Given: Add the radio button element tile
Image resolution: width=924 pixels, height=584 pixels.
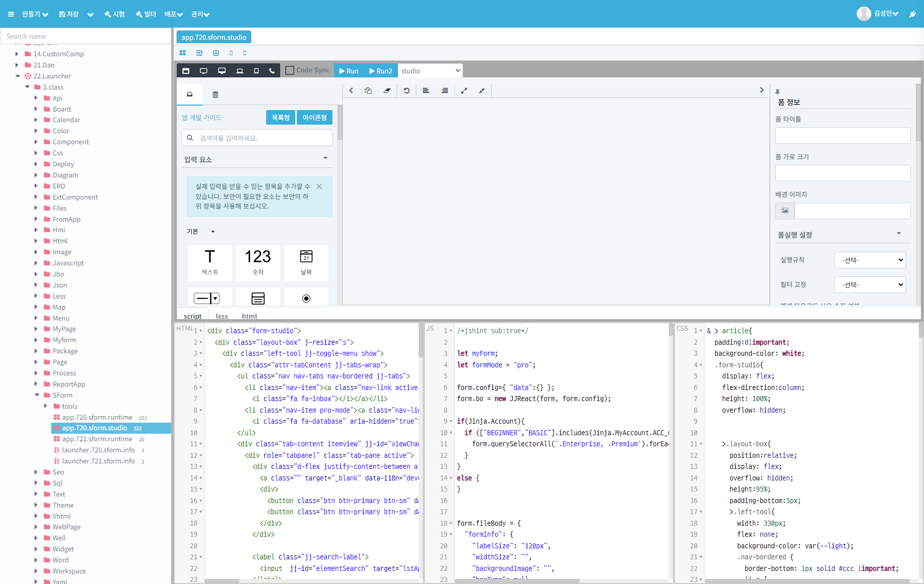Looking at the screenshot, I should click(x=306, y=298).
